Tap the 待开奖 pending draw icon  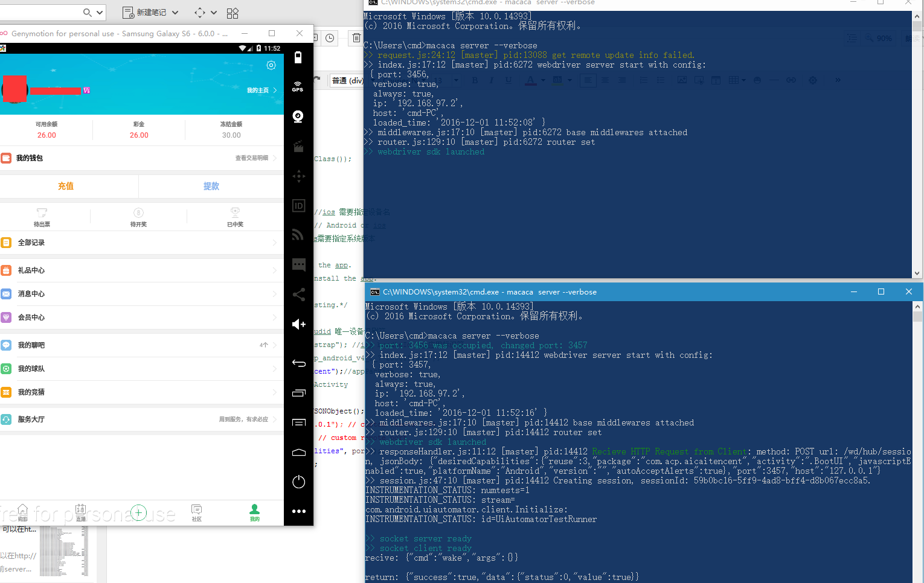[138, 212]
